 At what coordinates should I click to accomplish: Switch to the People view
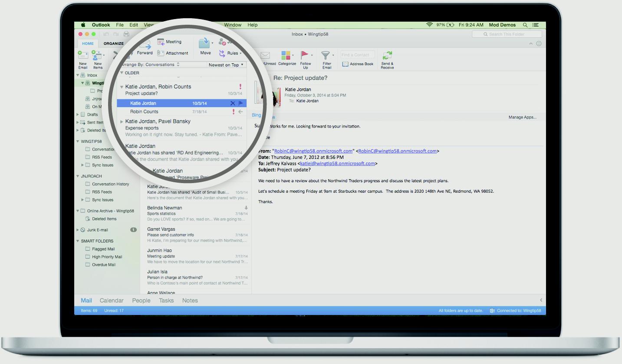coord(141,300)
